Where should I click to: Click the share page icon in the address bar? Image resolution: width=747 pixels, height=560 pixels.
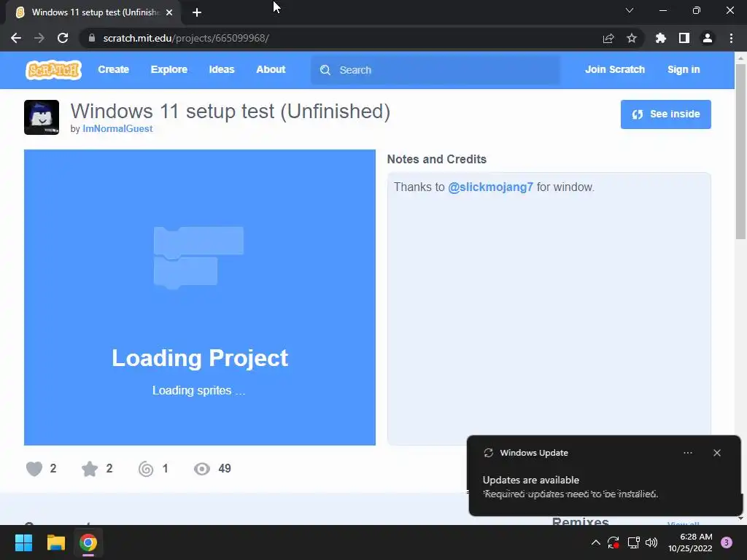pos(608,38)
